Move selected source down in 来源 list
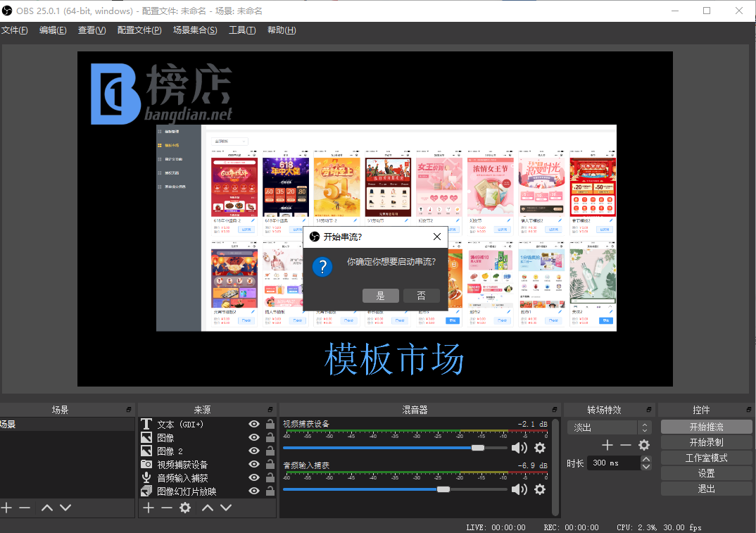This screenshot has height=533, width=756. click(x=226, y=508)
